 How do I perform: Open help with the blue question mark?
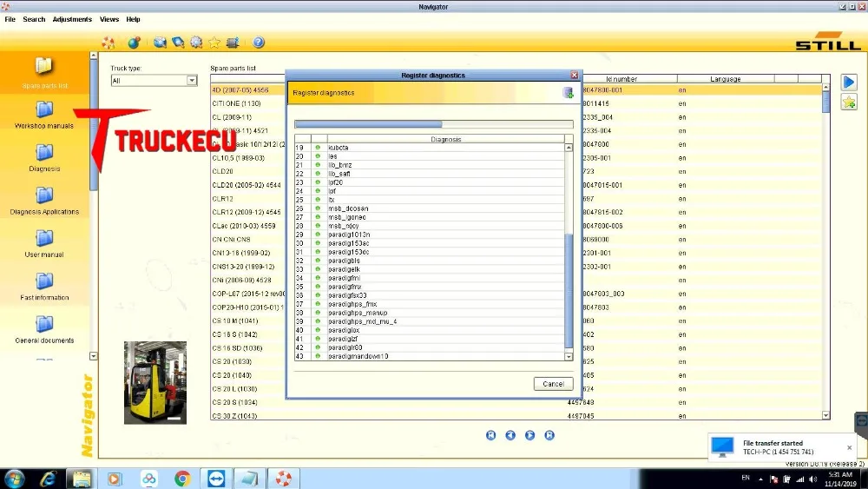click(x=259, y=43)
